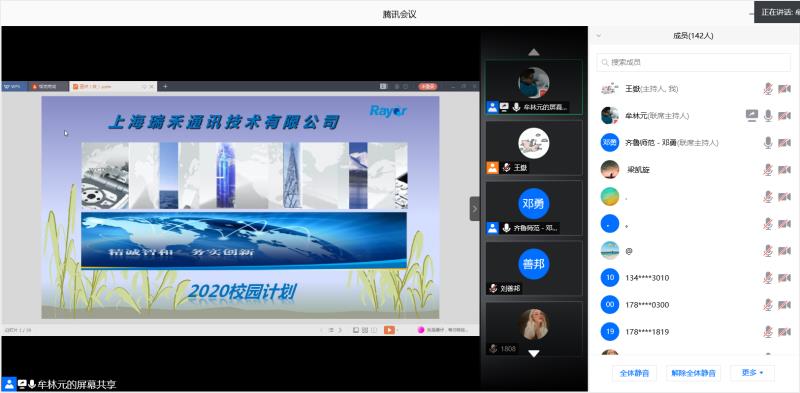Click the orange slideshow play button in WPS

point(389,330)
